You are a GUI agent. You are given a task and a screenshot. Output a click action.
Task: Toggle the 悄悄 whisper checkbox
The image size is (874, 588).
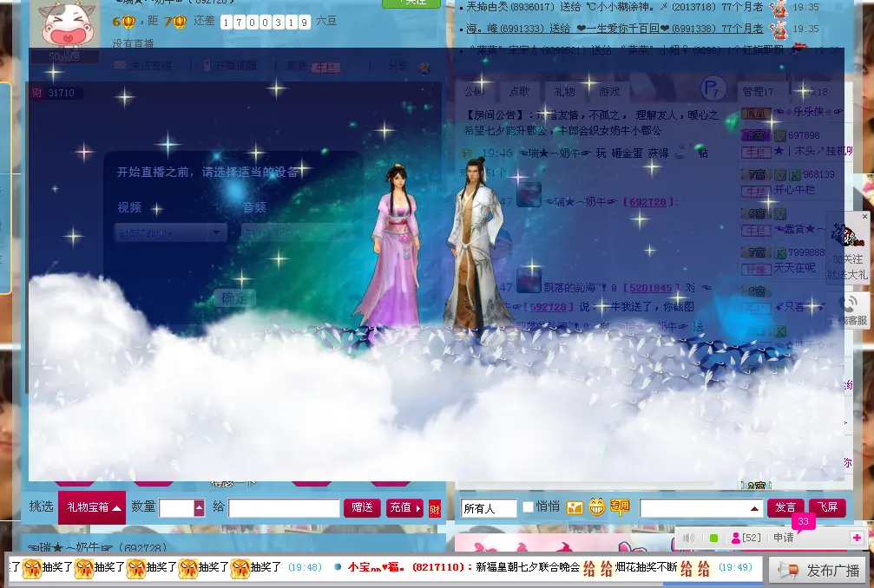pyautogui.click(x=528, y=506)
